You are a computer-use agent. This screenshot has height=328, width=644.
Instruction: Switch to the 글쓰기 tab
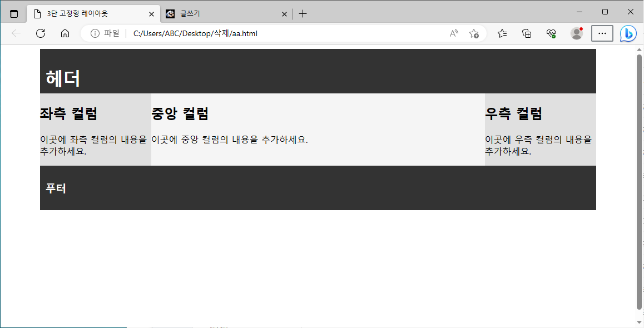[227, 14]
